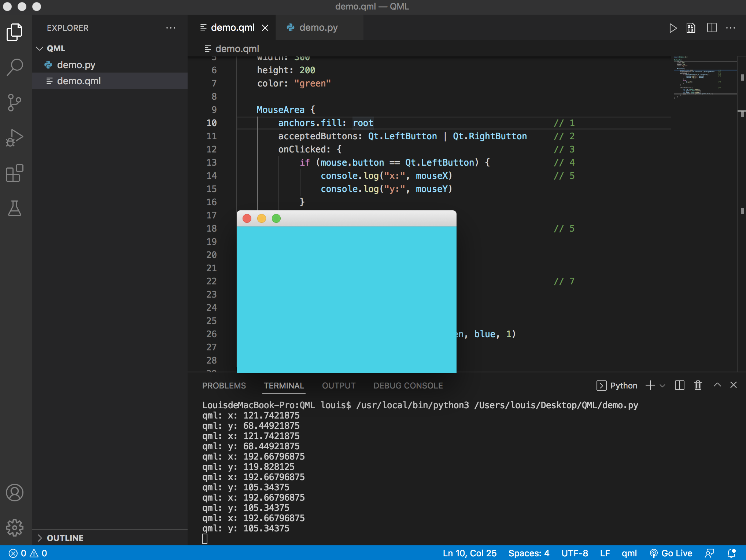Click the Run file play button
746x560 pixels.
tap(673, 28)
